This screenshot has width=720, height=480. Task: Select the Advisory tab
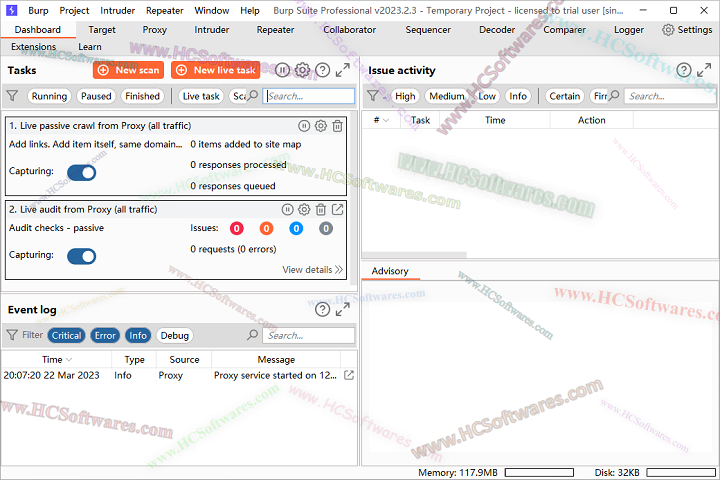tap(390, 271)
